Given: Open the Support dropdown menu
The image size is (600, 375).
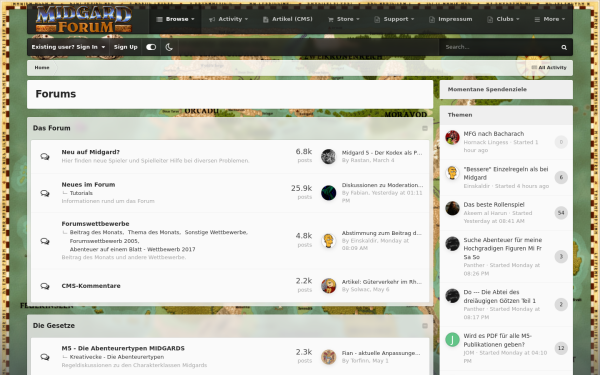Looking at the screenshot, I should click(394, 19).
